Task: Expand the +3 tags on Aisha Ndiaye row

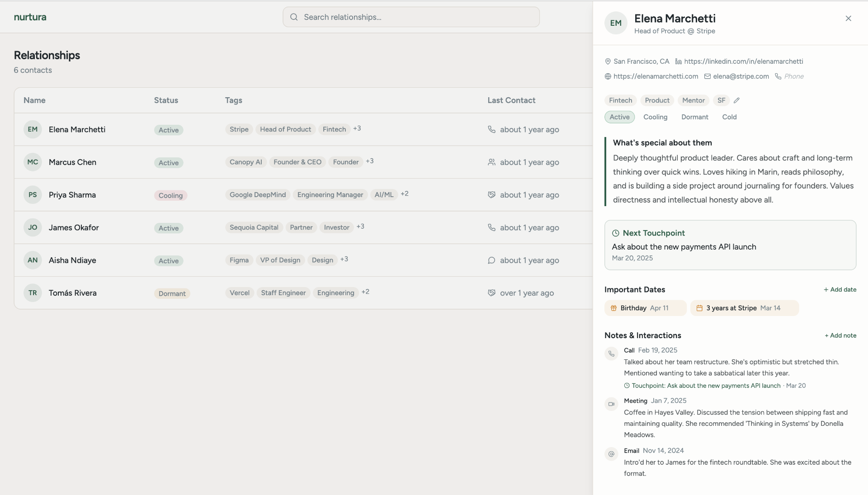Action: click(x=344, y=259)
